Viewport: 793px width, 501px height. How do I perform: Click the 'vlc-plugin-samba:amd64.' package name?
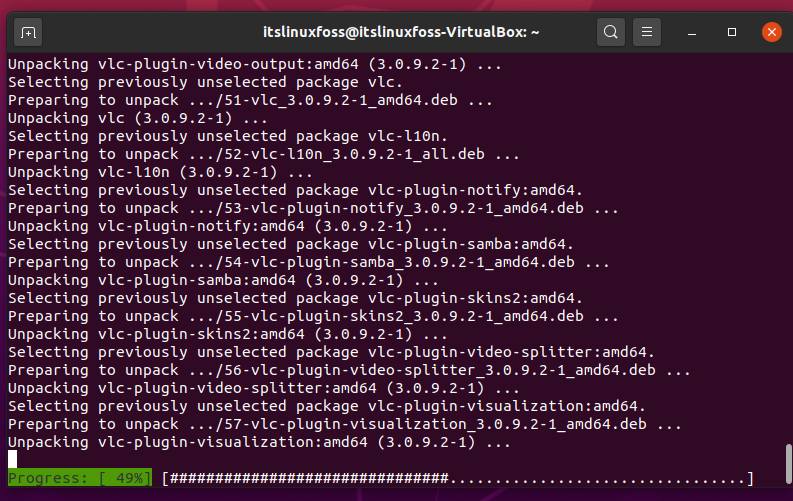pyautogui.click(x=471, y=244)
